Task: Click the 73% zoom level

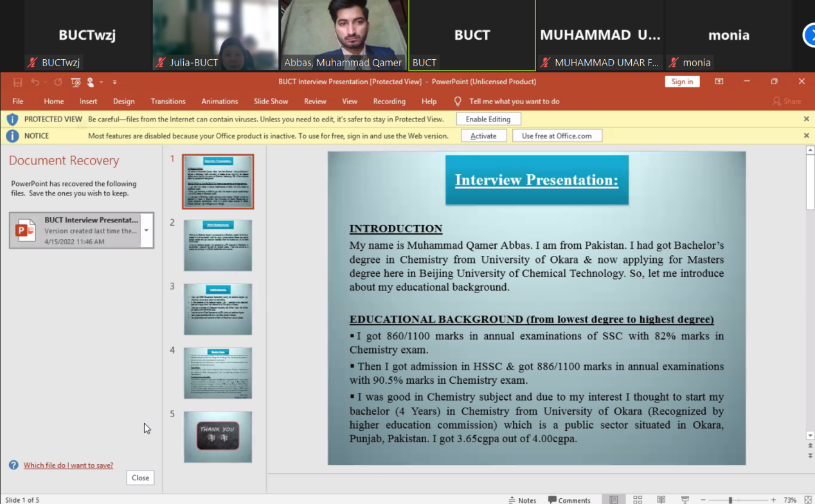Action: 790,500
